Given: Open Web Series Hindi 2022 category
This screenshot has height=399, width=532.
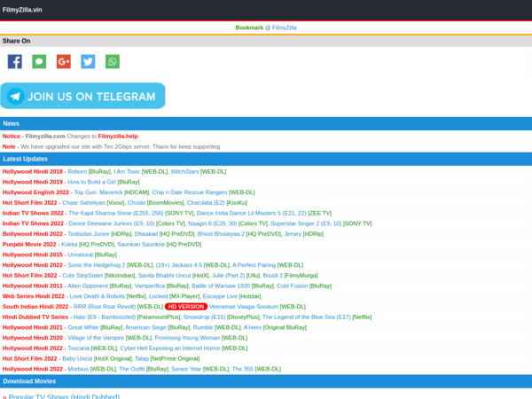Looking at the screenshot, I should click(34, 296).
